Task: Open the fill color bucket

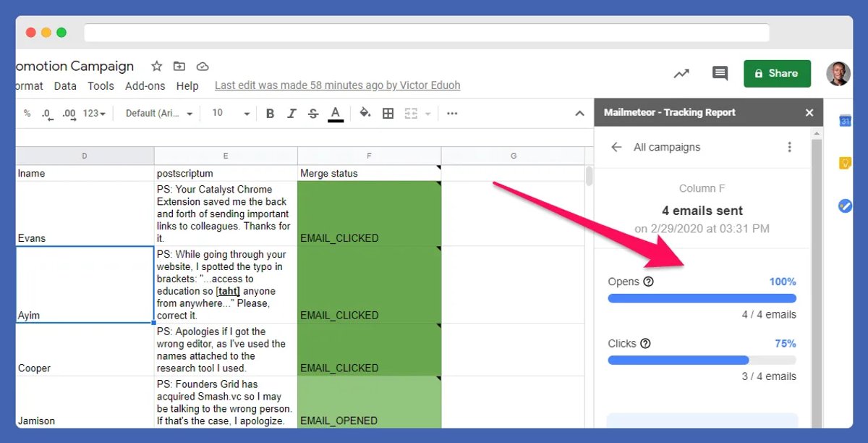Action: click(365, 113)
